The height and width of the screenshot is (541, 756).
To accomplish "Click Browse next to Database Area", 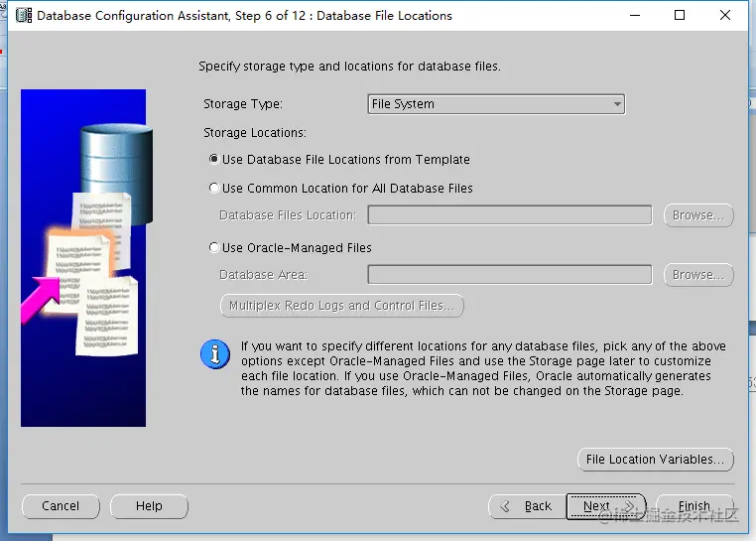I will click(x=698, y=275).
